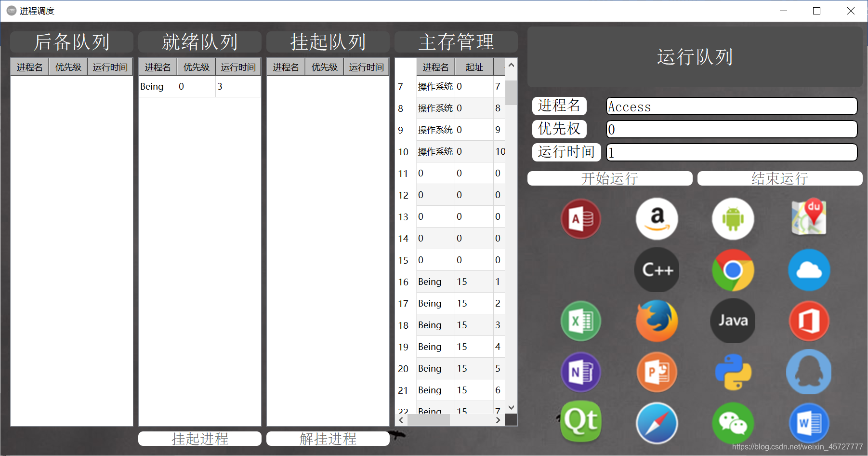Click the 运行时间 header in 挂起队列
The height and width of the screenshot is (456, 868).
(367, 67)
